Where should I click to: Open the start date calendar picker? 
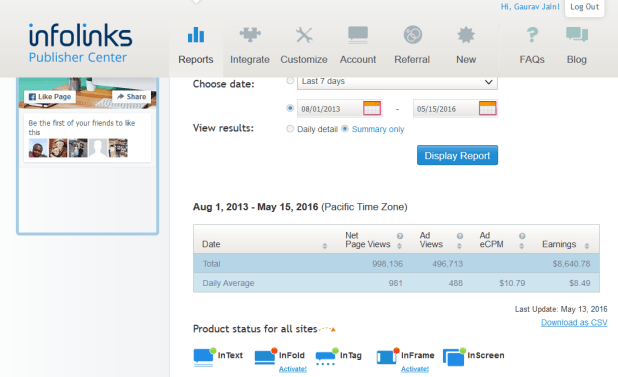372,108
